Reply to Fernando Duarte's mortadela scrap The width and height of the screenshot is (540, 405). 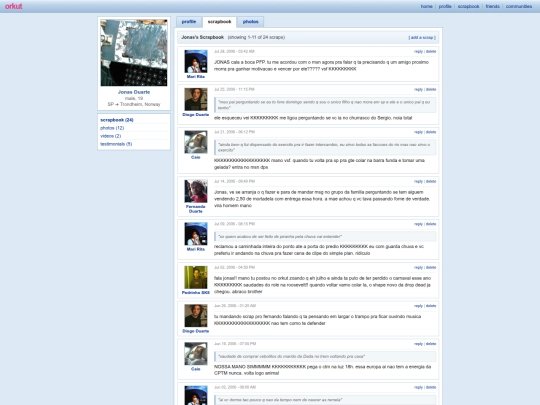(x=418, y=181)
